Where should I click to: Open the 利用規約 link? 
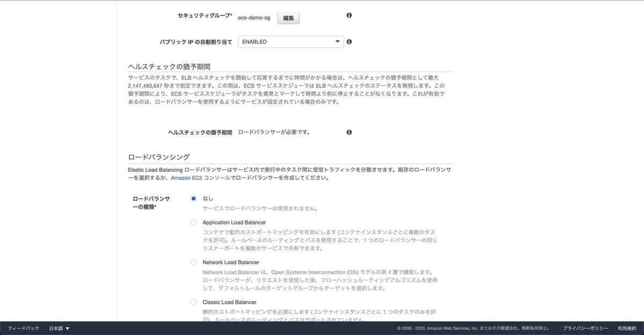pos(626,328)
